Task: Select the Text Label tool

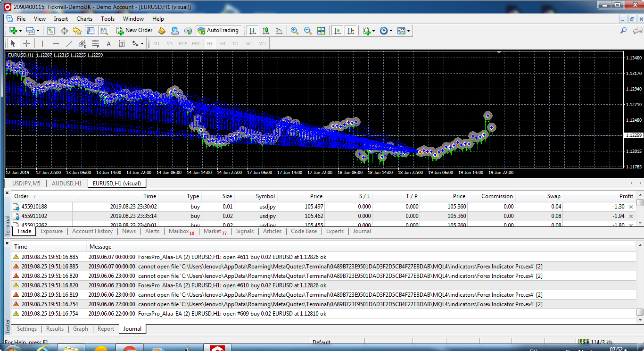Action: [x=122, y=43]
